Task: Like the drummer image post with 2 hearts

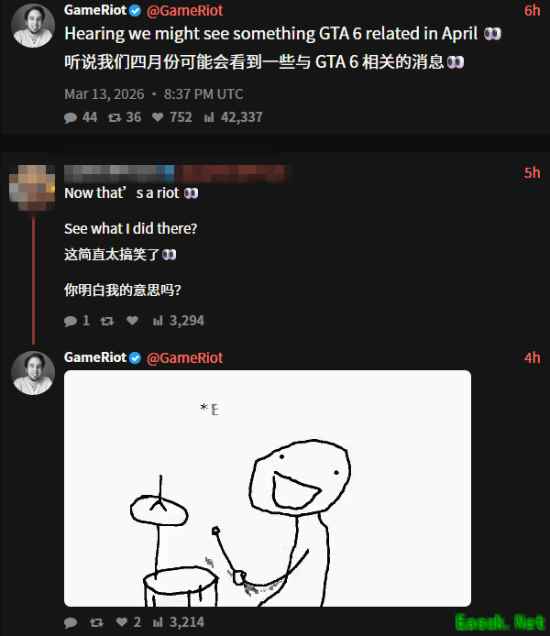Action: pyautogui.click(x=122, y=622)
